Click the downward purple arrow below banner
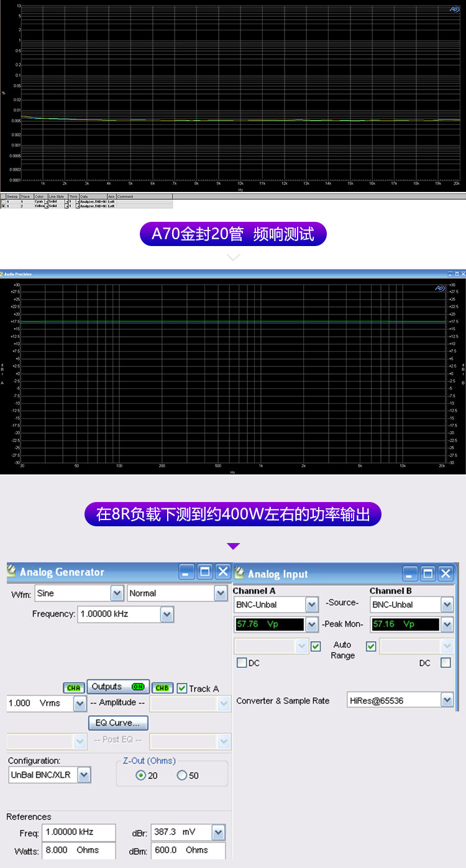The height and width of the screenshot is (868, 466). tap(233, 546)
